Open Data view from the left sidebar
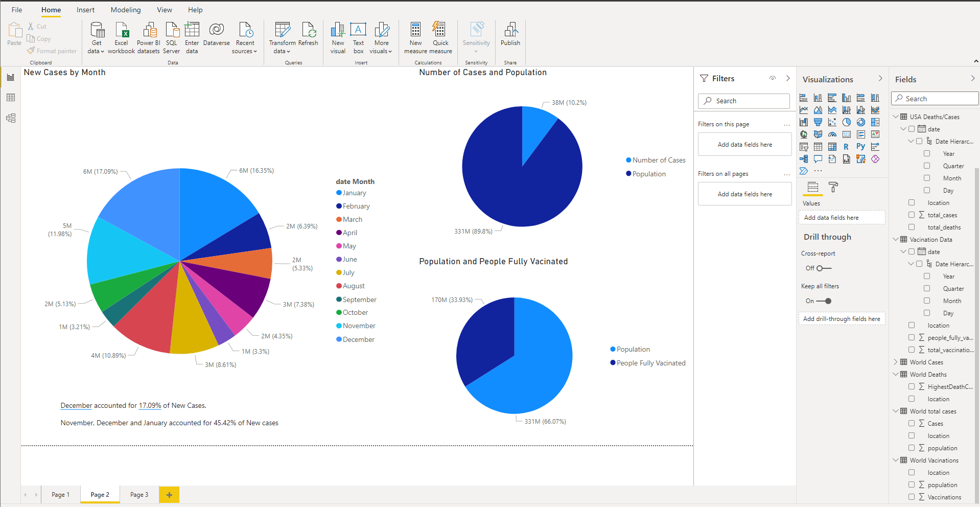The width and height of the screenshot is (980, 507). pos(11,98)
